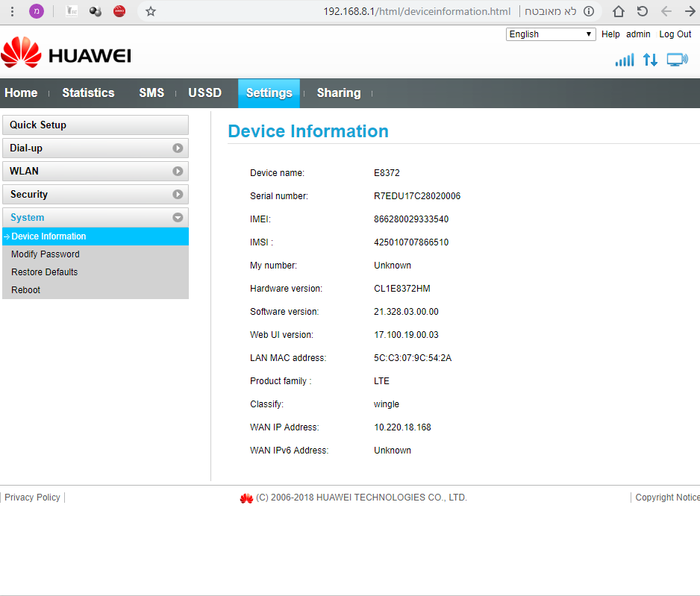Select WAN IP Address 10.220.18.168

click(x=402, y=427)
